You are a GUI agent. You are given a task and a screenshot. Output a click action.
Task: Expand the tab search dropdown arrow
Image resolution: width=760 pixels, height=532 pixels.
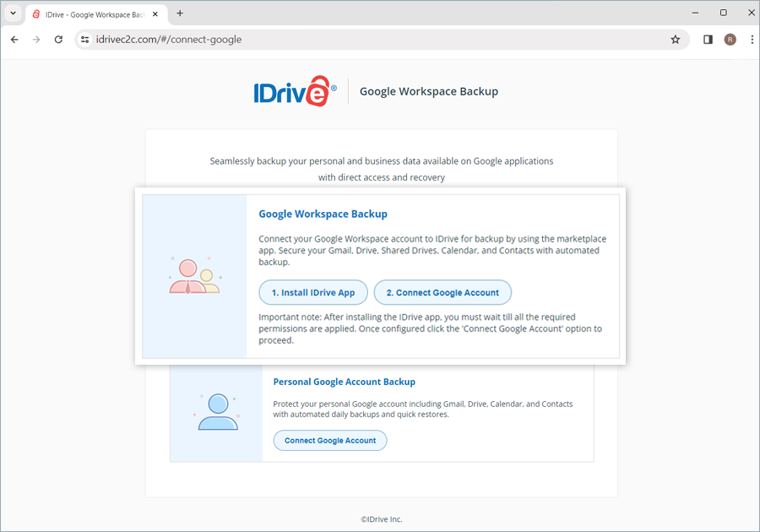[x=13, y=14]
